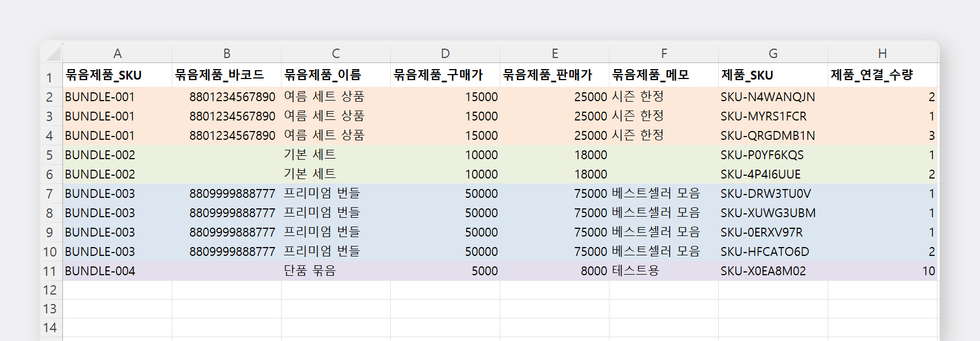The height and width of the screenshot is (341, 980).
Task: Select column D header
Action: (445, 54)
